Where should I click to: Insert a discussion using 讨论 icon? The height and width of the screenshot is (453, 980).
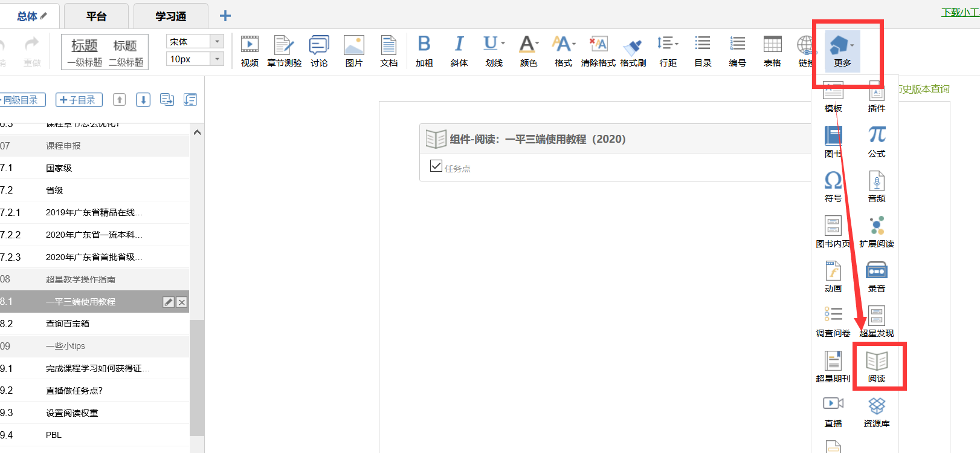319,50
